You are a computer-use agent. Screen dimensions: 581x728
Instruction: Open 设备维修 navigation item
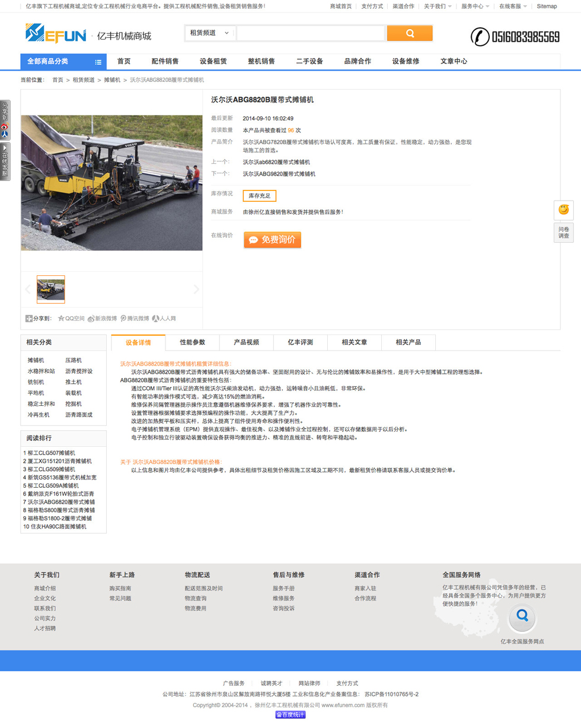pyautogui.click(x=406, y=61)
